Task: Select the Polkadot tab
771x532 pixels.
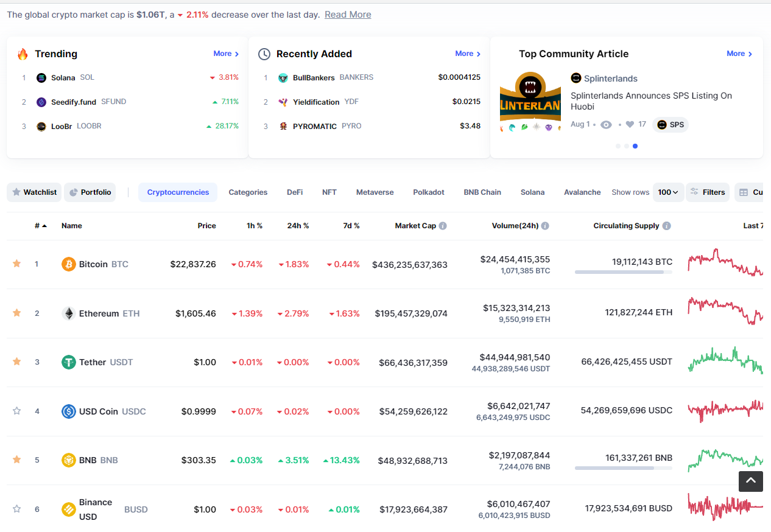Action: (x=429, y=192)
